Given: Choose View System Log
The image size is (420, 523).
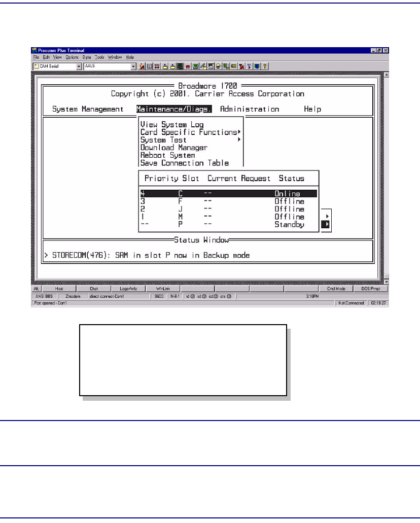Looking at the screenshot, I should coord(172,124).
